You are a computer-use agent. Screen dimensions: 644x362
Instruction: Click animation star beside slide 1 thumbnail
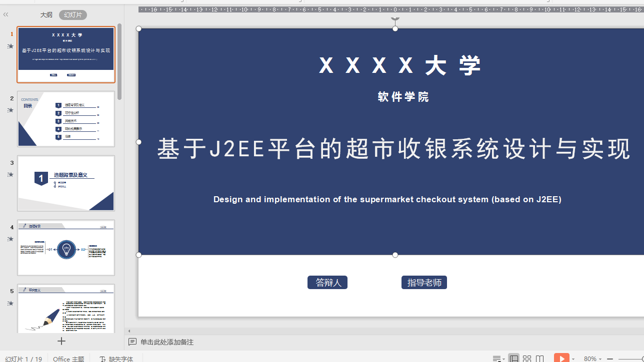pos(10,46)
